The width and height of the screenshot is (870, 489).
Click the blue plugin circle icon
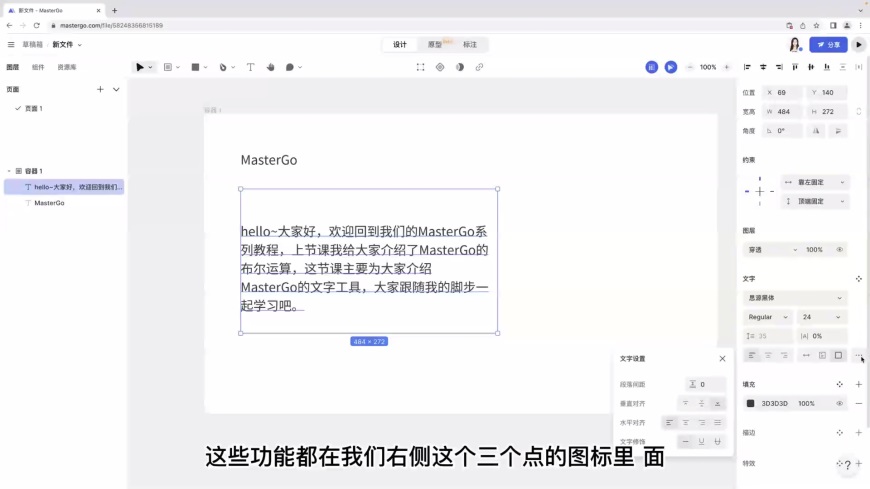[651, 67]
